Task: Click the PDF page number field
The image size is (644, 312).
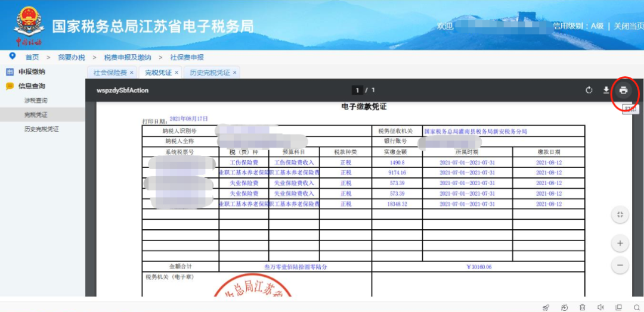Action: click(357, 90)
